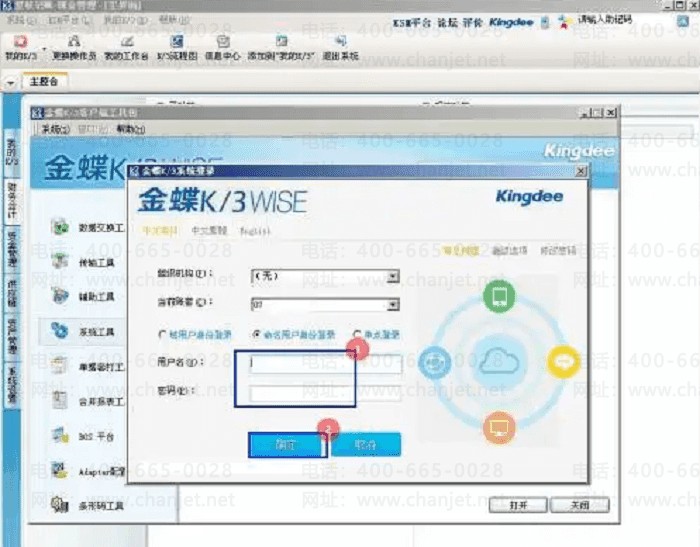The image size is (700, 547).
Task: Open second menu in main window menu bar
Action: (x=69, y=20)
